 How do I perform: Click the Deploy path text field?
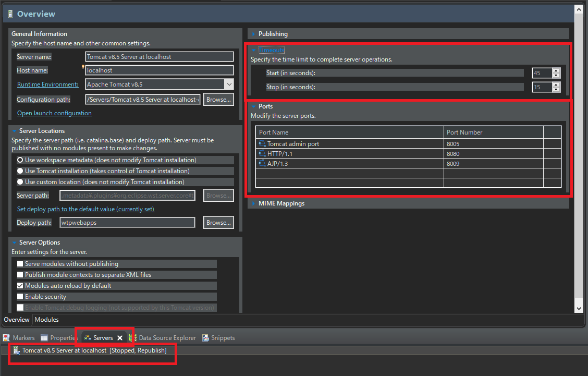pos(128,223)
